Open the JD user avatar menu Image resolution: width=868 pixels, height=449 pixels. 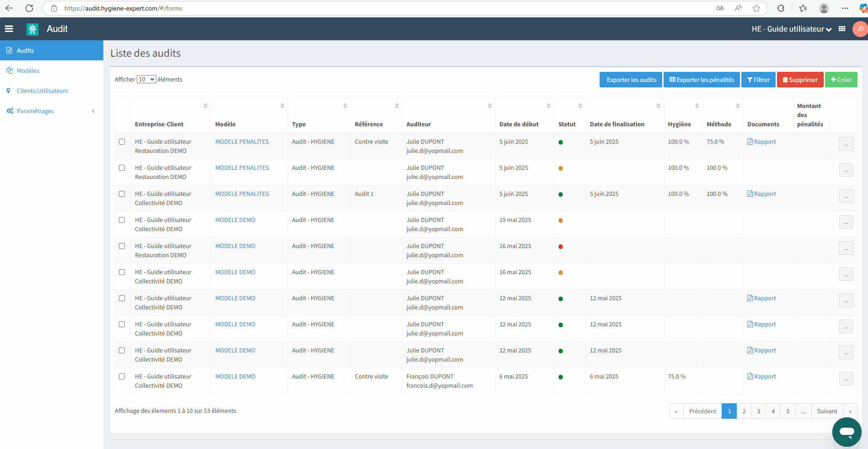(x=860, y=29)
